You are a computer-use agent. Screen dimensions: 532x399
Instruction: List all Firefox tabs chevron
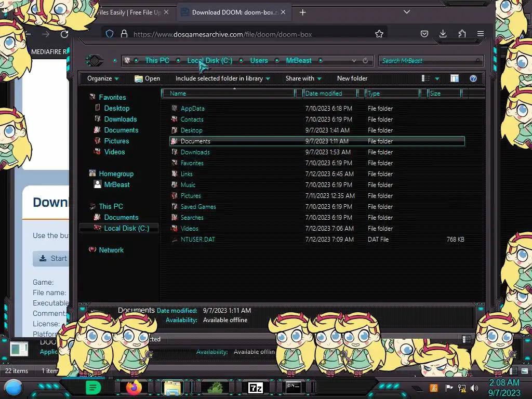click(406, 12)
